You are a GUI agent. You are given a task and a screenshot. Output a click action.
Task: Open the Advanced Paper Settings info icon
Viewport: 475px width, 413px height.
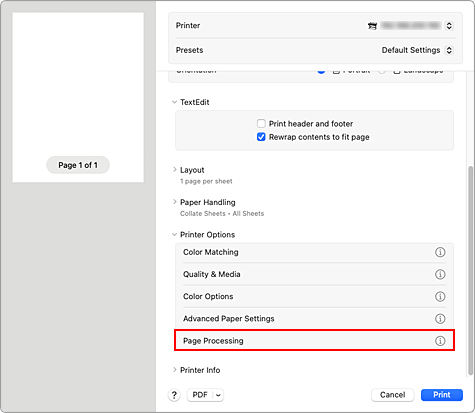click(x=440, y=319)
